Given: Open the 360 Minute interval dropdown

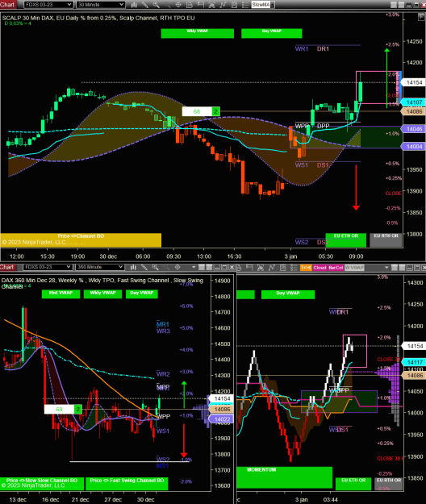Looking at the screenshot, I should coord(99,267).
